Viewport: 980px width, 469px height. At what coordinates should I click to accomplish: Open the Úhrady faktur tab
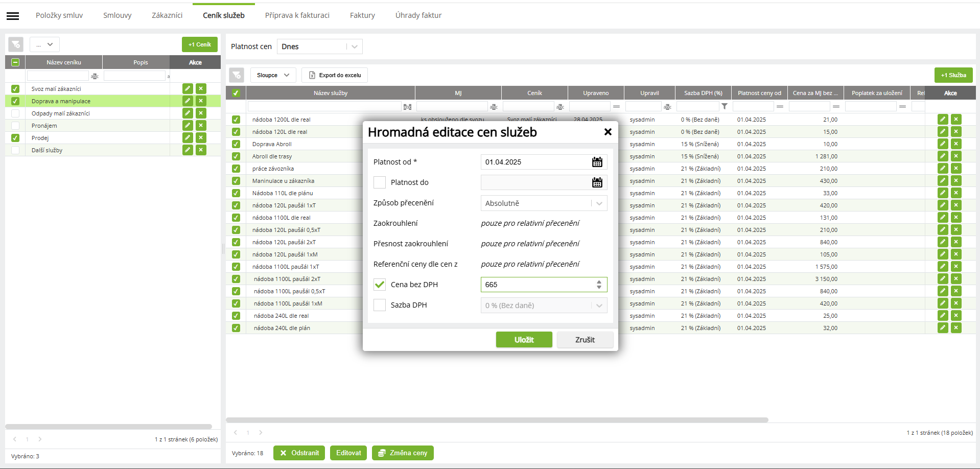(x=418, y=15)
